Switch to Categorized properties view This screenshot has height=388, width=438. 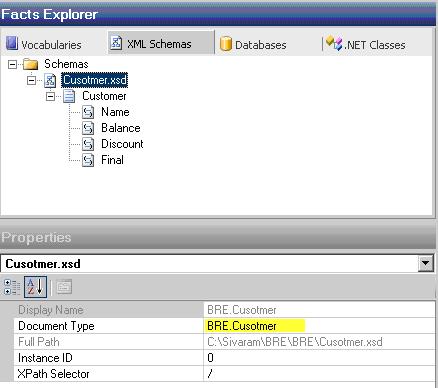point(12,287)
